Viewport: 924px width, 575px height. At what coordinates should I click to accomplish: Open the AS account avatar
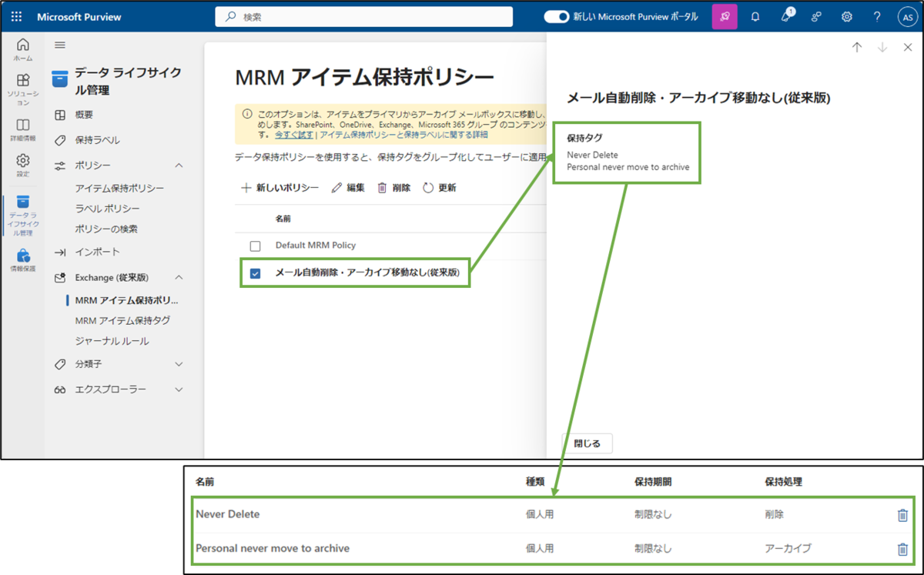[x=906, y=16]
